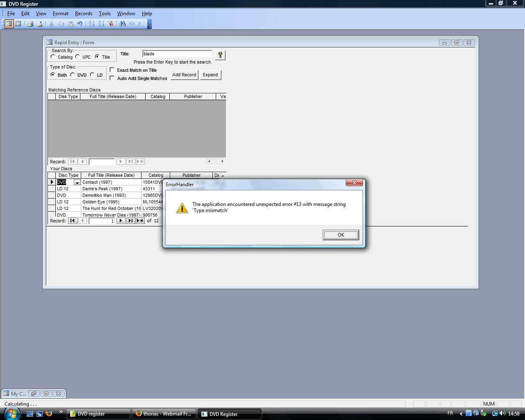Click OK in ErrorHandler dialog
Viewport: 525px width, 420px height.
341,235
